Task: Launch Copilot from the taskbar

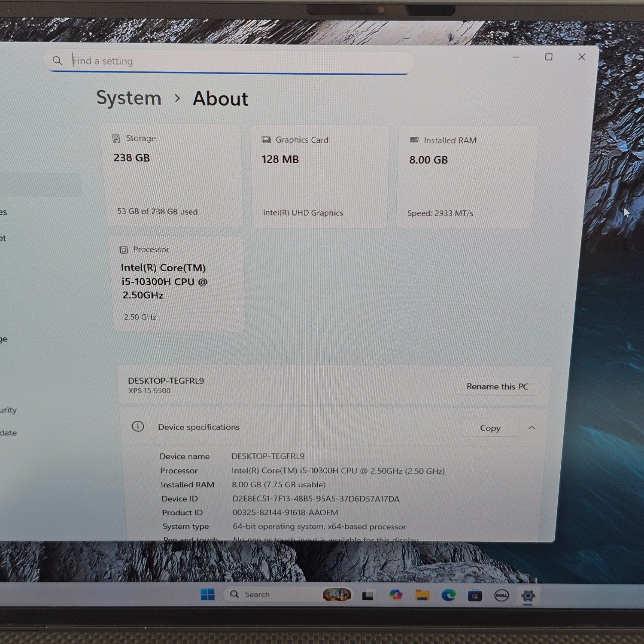Action: click(395, 595)
